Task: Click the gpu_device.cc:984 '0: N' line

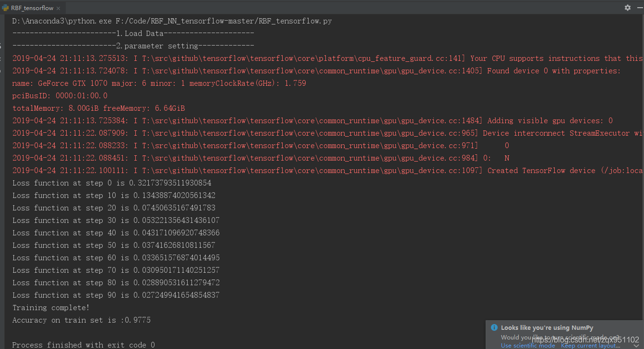Action: 261,158
